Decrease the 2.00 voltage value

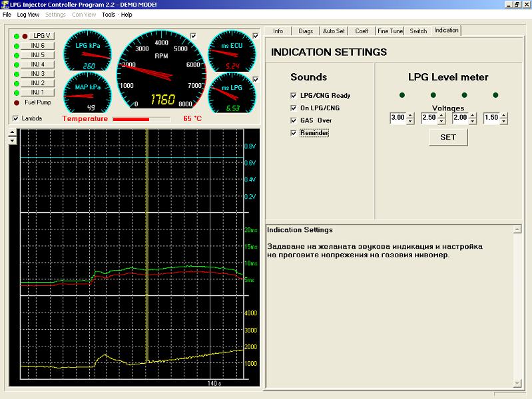(473, 121)
